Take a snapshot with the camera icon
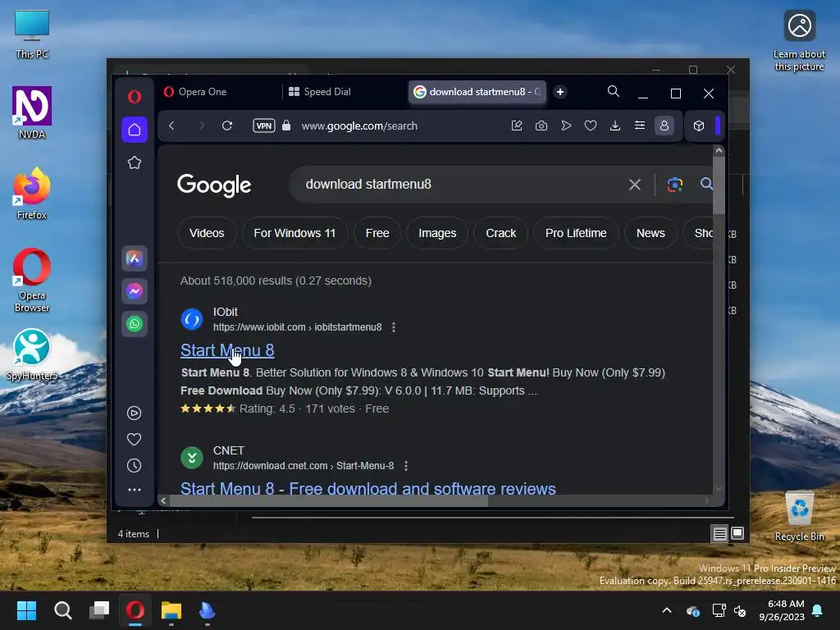840x630 pixels. click(x=541, y=126)
